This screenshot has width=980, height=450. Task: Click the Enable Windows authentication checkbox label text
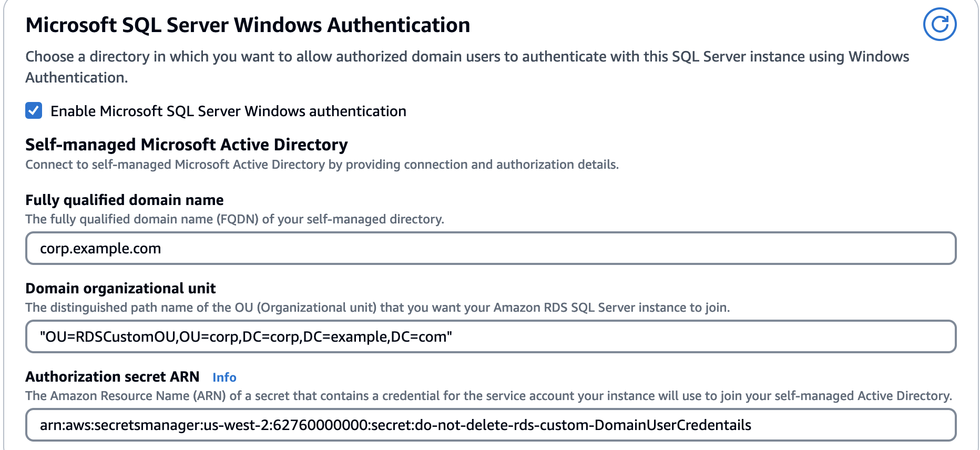[228, 111]
